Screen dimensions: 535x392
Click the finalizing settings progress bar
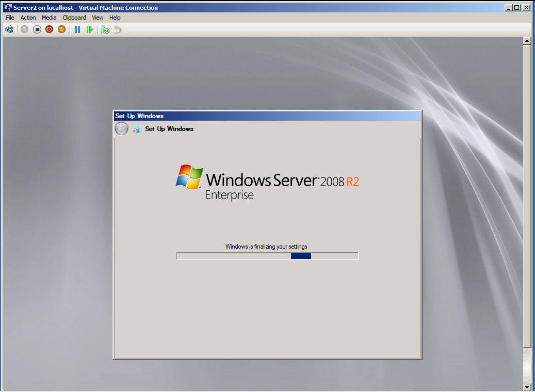[x=267, y=256]
